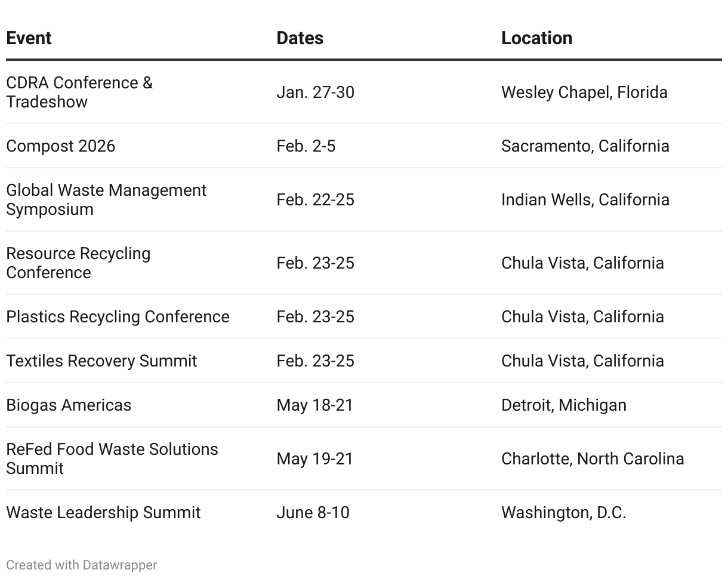Select the CDRA Conference & Tradeshow event
728x579 pixels.
pyautogui.click(x=79, y=92)
